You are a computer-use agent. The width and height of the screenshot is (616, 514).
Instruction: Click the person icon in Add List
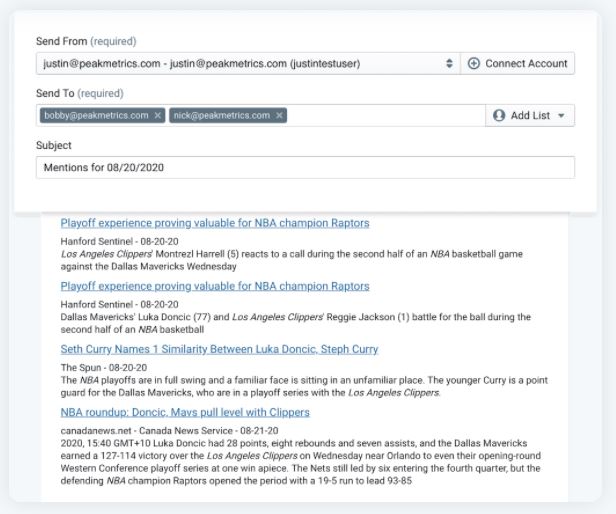499,116
